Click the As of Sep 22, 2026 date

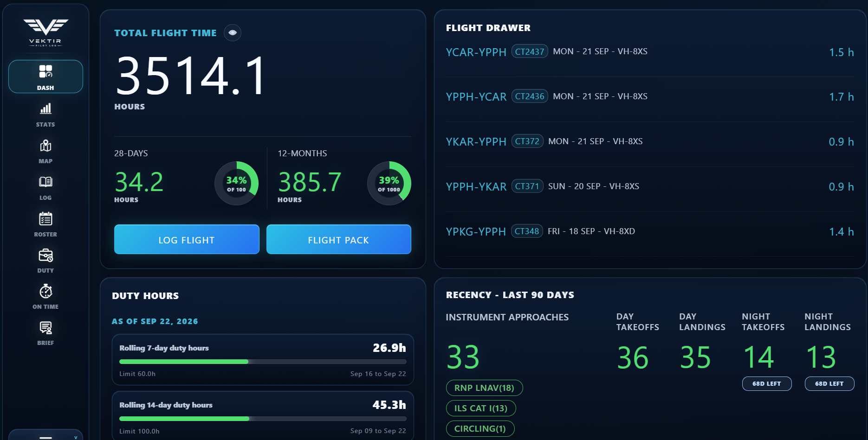(x=155, y=321)
